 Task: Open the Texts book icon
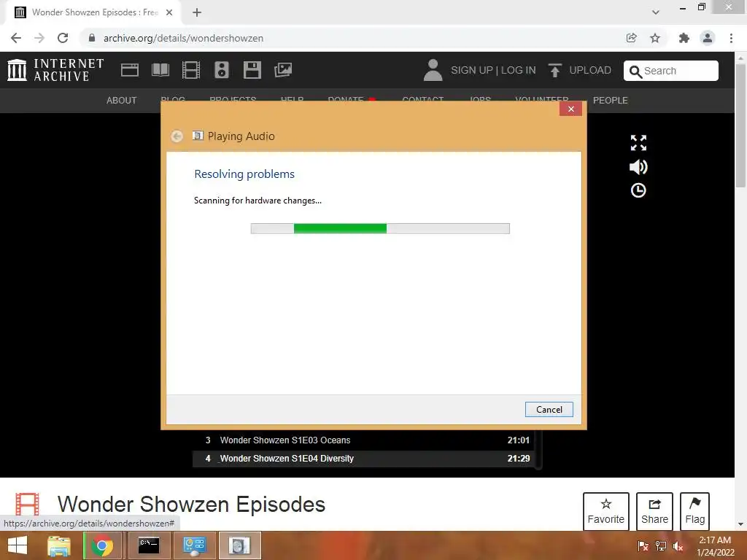coord(160,70)
